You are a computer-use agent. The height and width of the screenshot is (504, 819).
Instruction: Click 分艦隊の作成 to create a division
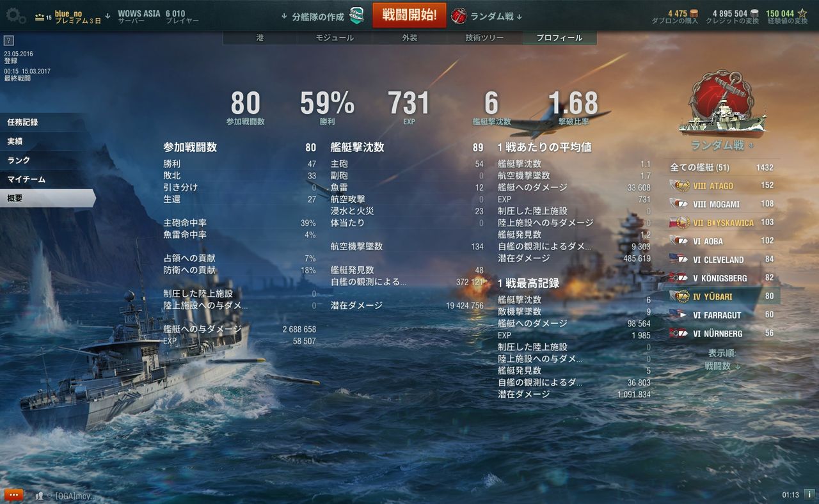(317, 17)
